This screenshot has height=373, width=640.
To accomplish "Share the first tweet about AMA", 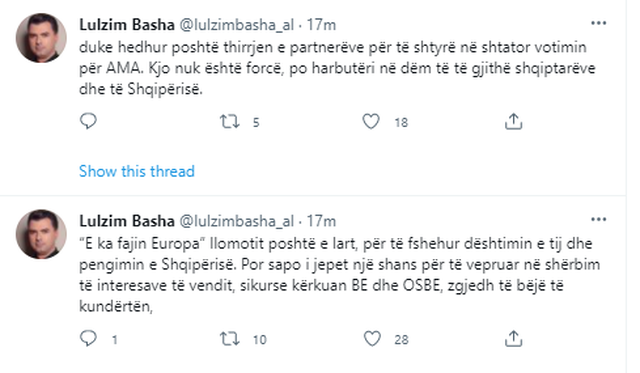I will click(x=513, y=121).
